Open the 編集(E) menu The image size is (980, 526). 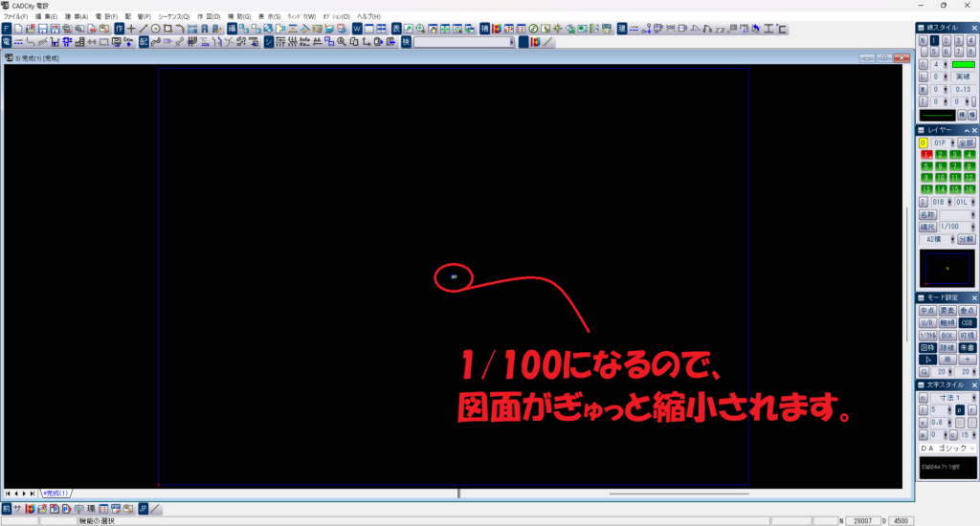(x=46, y=17)
